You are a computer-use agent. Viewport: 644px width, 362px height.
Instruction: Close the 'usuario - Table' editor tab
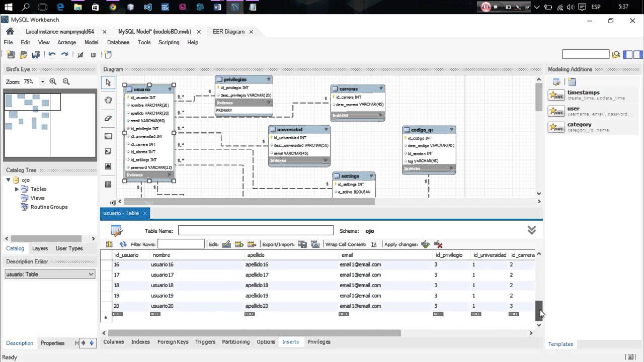point(144,213)
